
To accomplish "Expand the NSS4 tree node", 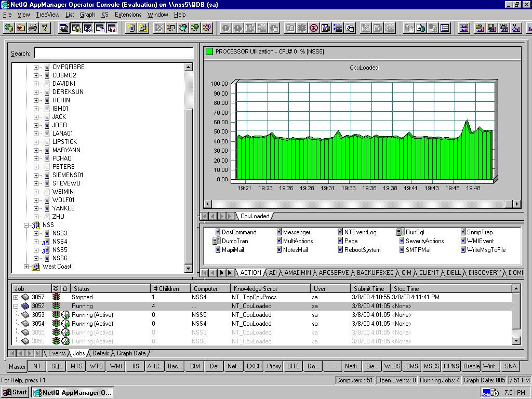I will (36, 242).
